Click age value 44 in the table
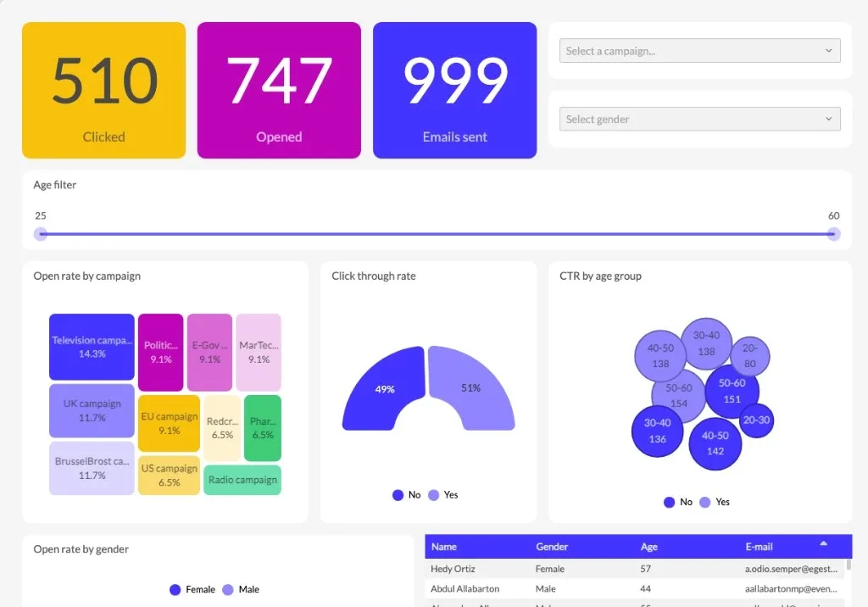 tap(645, 588)
